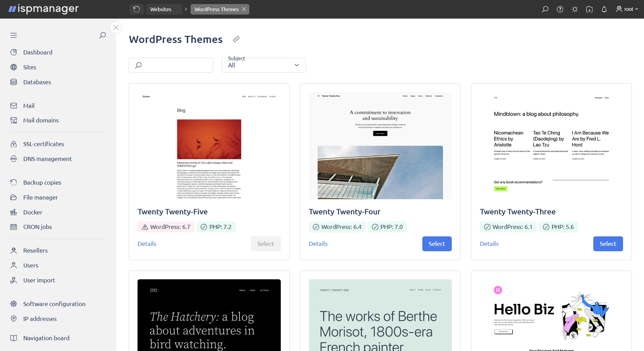Click the Databases stack icon
The image size is (644, 351).
[14, 82]
